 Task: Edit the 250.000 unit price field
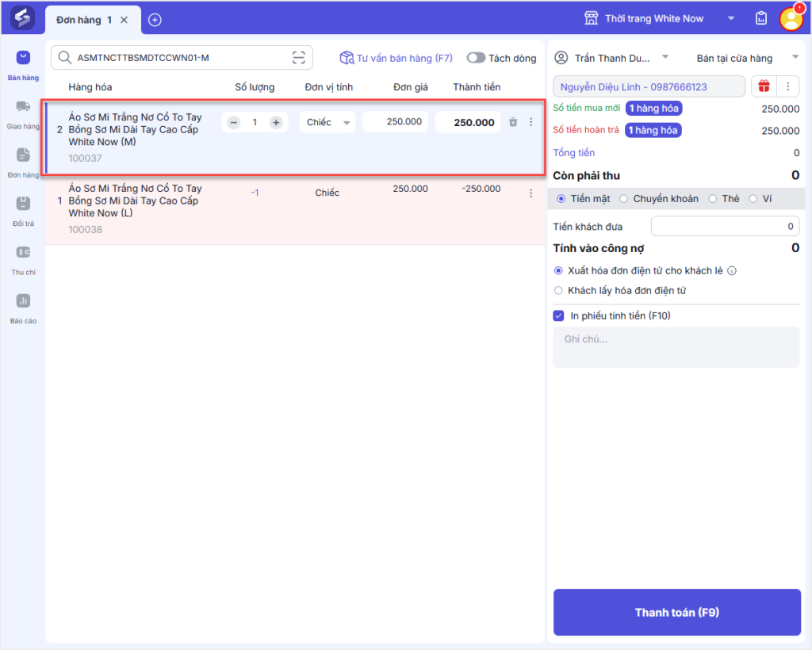[x=395, y=121]
